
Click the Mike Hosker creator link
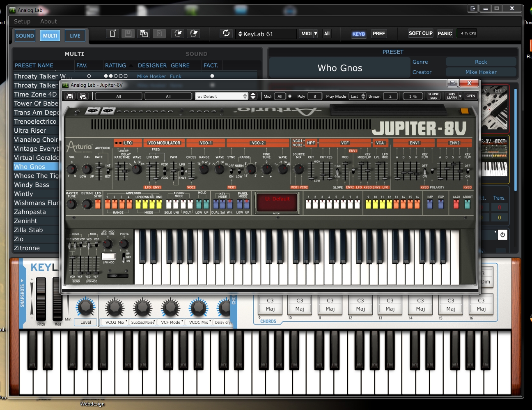[x=481, y=72]
